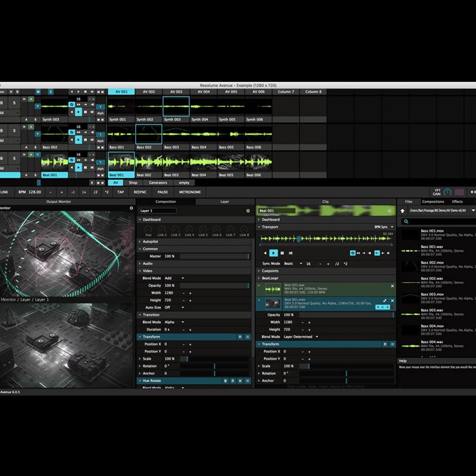Click the pause icon in Clip transport
The height and width of the screenshot is (476, 476).
(x=282, y=253)
